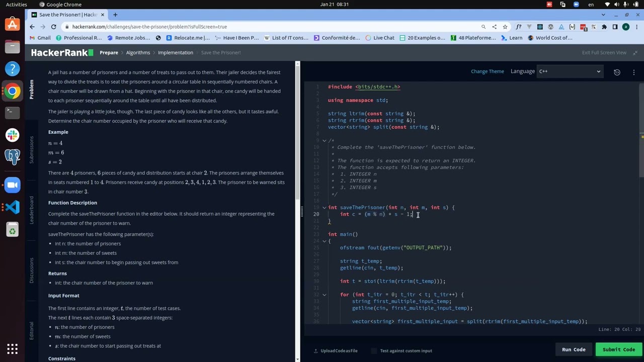644x362 pixels.
Task: Collapse the saveThePrisoner function fold arrow
Action: 325,207
